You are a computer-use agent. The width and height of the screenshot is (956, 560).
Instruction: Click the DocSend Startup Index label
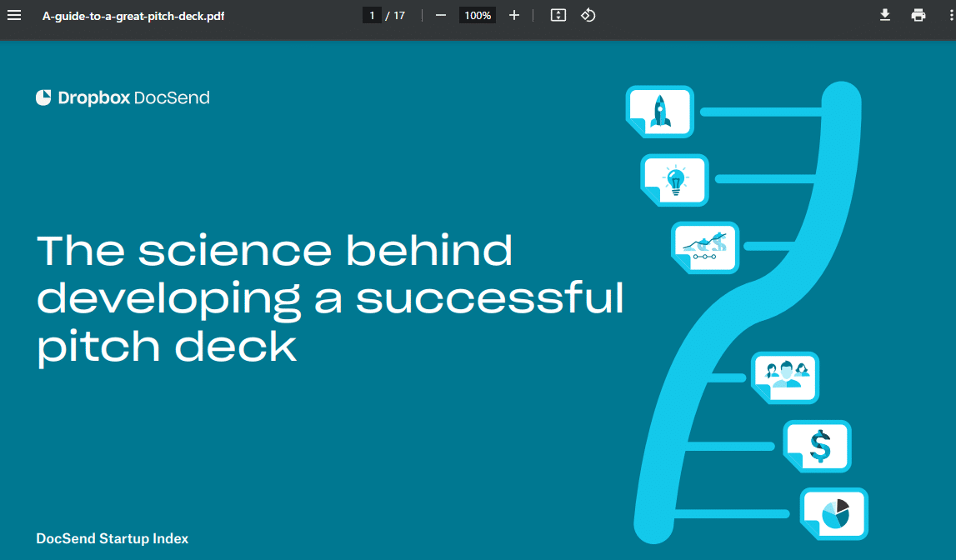(x=112, y=538)
